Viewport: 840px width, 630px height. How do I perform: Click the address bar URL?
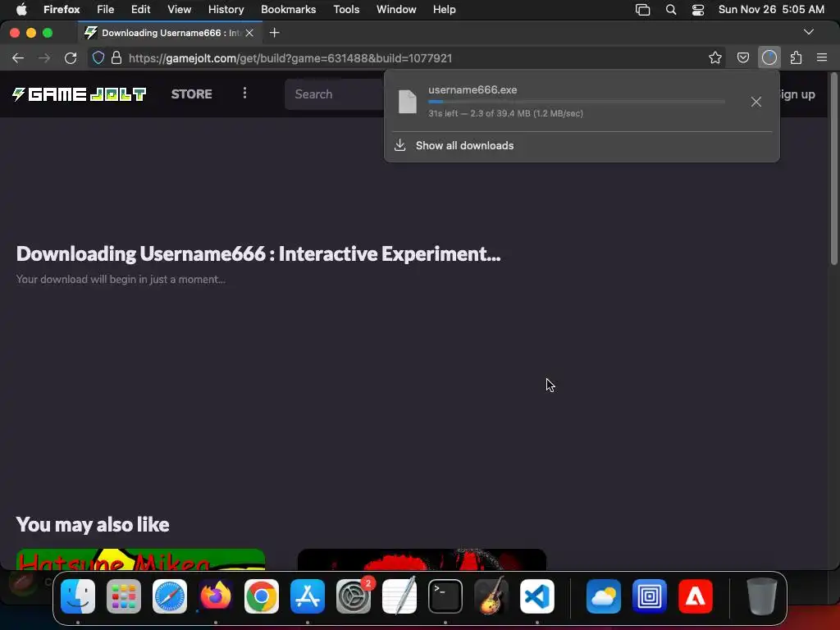(x=290, y=58)
